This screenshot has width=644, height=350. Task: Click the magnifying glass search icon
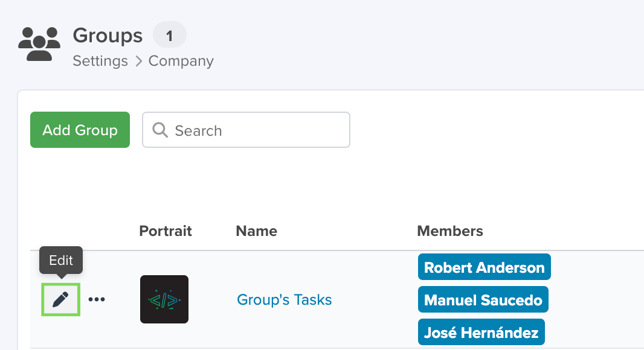click(159, 130)
